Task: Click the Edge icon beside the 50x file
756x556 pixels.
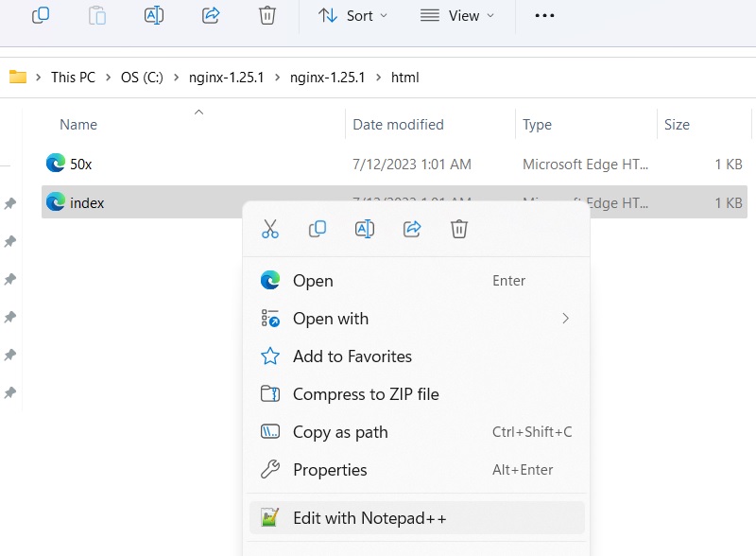Action: (54, 163)
